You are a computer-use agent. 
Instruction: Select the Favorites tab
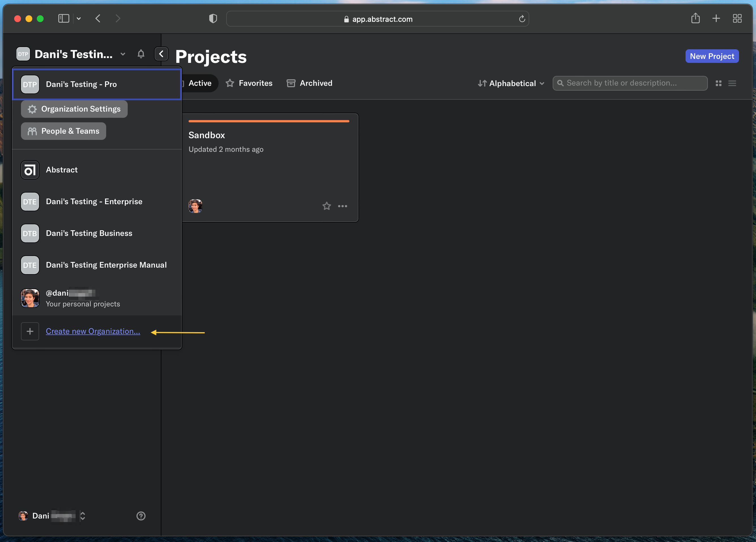pyautogui.click(x=249, y=83)
